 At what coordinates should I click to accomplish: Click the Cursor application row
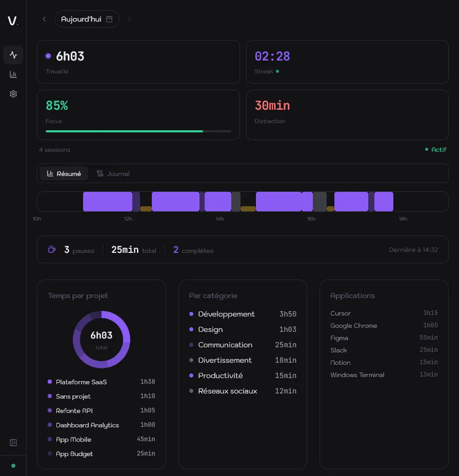[384, 313]
